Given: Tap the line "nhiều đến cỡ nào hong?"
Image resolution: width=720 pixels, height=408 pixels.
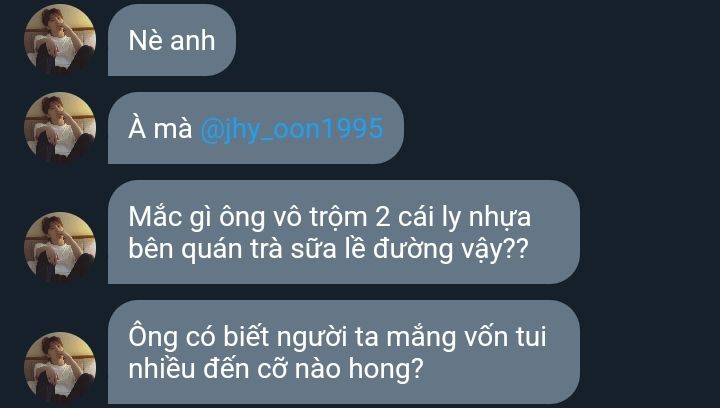Looking at the screenshot, I should pyautogui.click(x=276, y=369).
